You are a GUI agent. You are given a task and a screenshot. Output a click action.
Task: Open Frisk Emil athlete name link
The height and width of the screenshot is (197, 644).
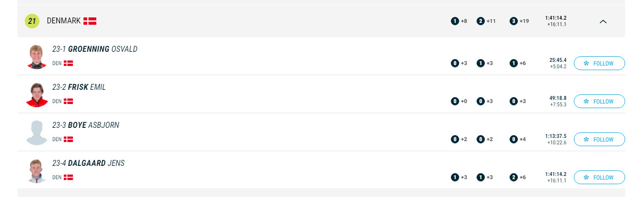(x=79, y=87)
